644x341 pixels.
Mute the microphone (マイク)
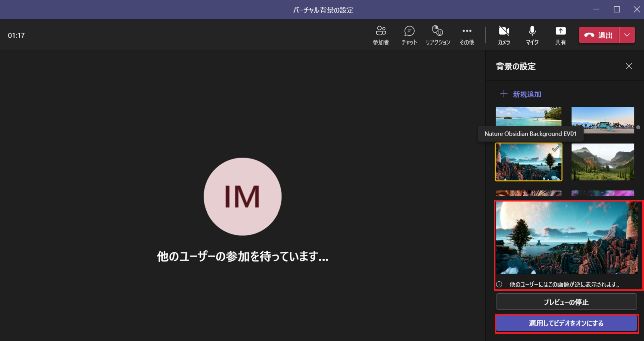click(x=532, y=35)
